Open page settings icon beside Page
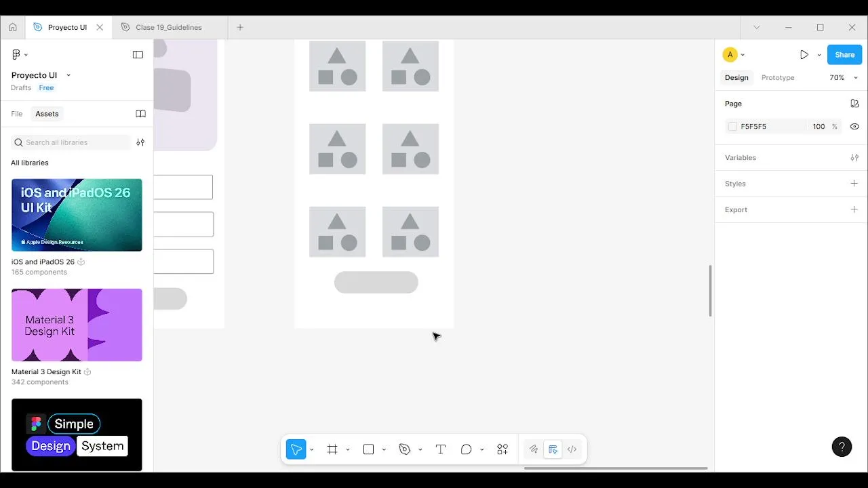Viewport: 868px width, 488px height. [x=854, y=104]
